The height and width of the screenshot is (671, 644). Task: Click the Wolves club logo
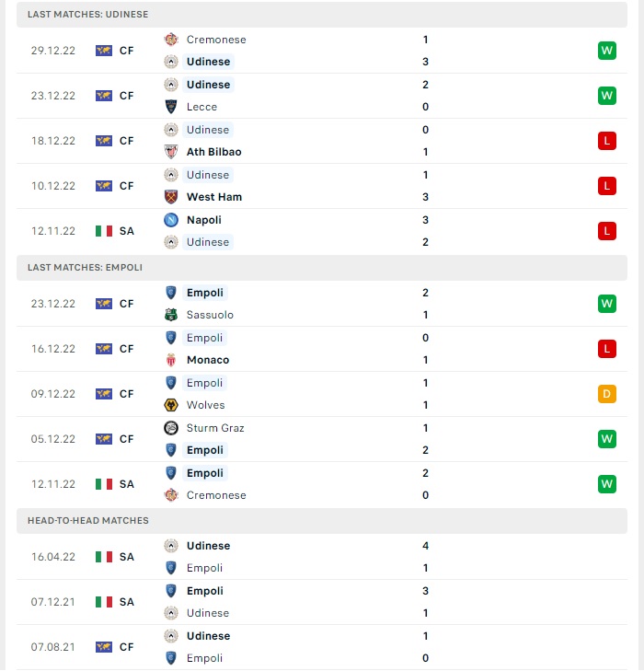[x=171, y=405]
